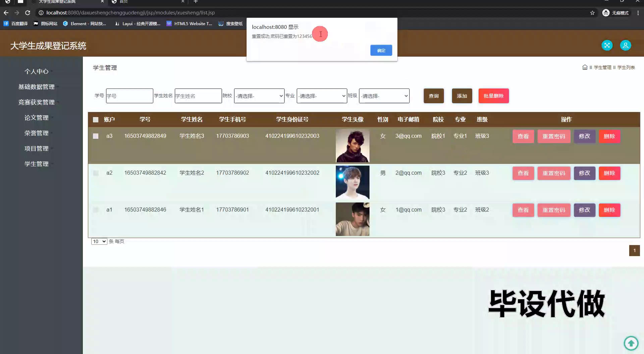Click 查看 for student a1
Image resolution: width=644 pixels, height=354 pixels.
(523, 210)
